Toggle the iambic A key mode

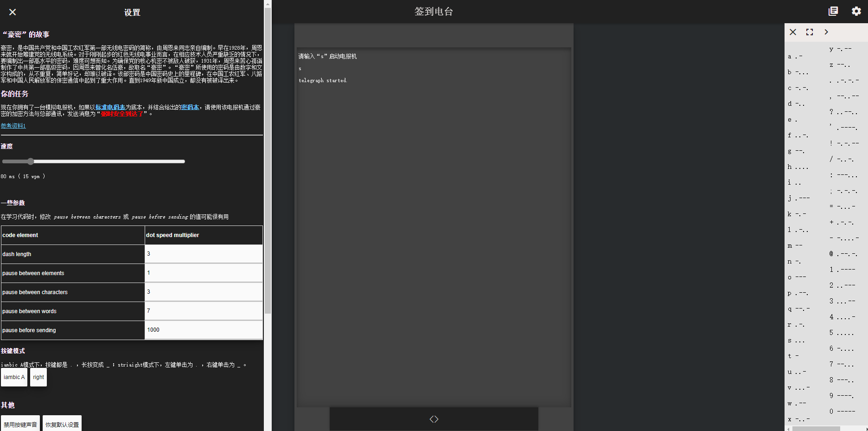14,377
